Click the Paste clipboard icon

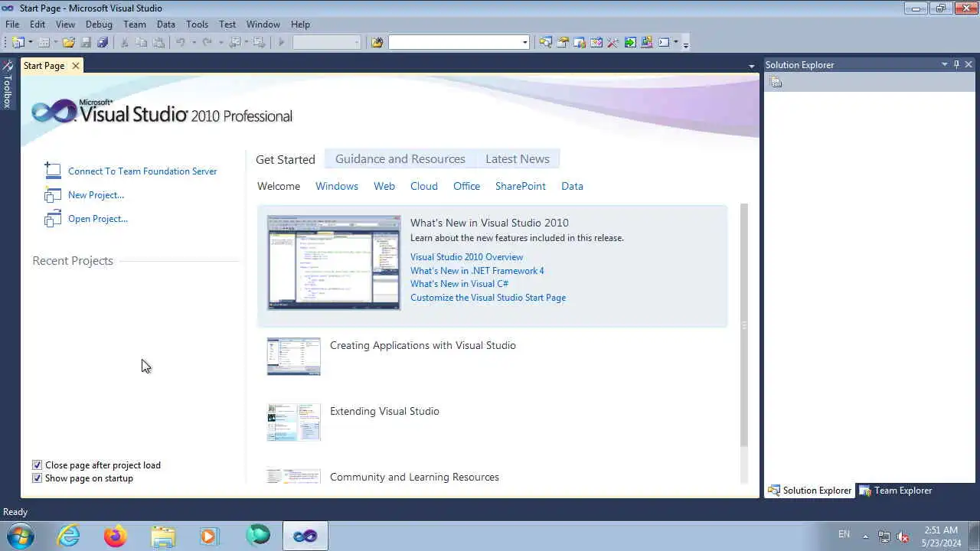[x=158, y=43]
